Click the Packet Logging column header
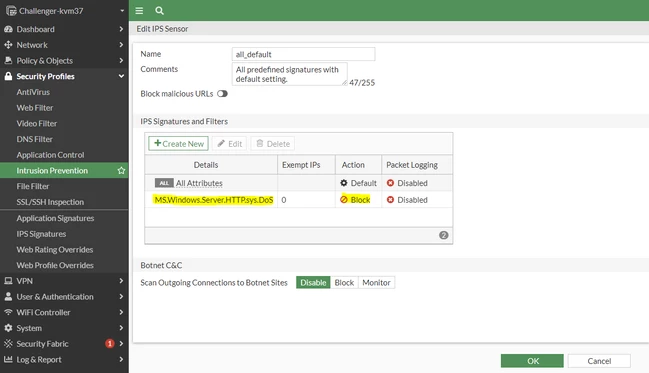Image resolution: width=649 pixels, height=373 pixels. 417,165
